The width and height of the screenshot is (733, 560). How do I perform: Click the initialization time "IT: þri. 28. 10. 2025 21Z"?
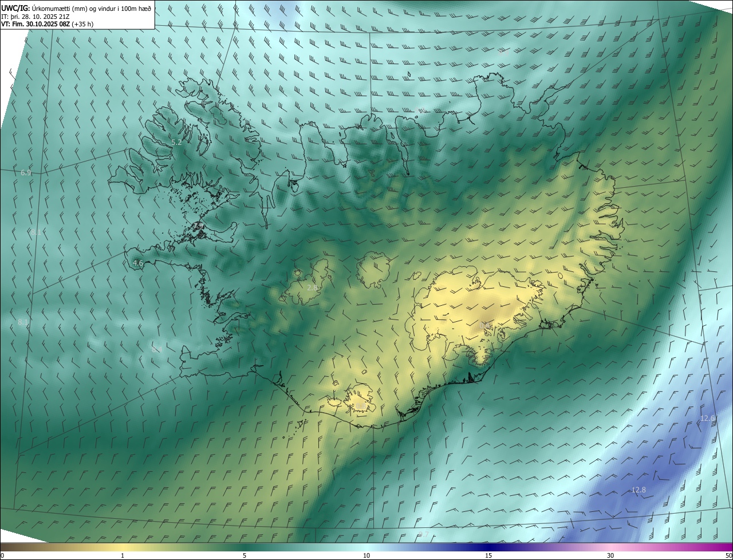(x=36, y=17)
